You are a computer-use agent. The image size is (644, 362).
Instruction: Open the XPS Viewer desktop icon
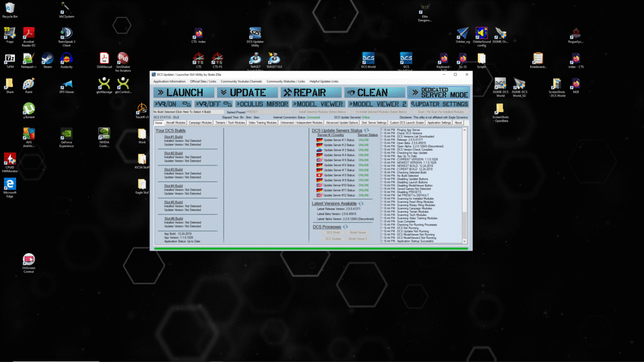[66, 86]
